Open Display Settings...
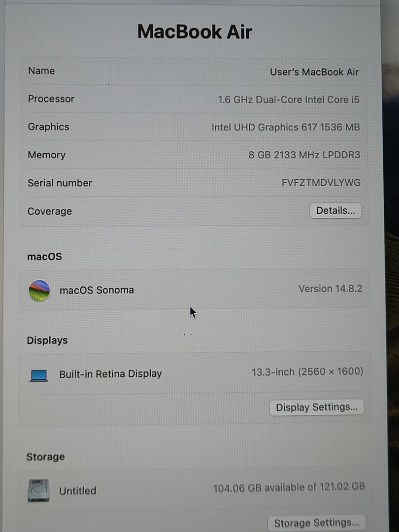 (x=316, y=407)
